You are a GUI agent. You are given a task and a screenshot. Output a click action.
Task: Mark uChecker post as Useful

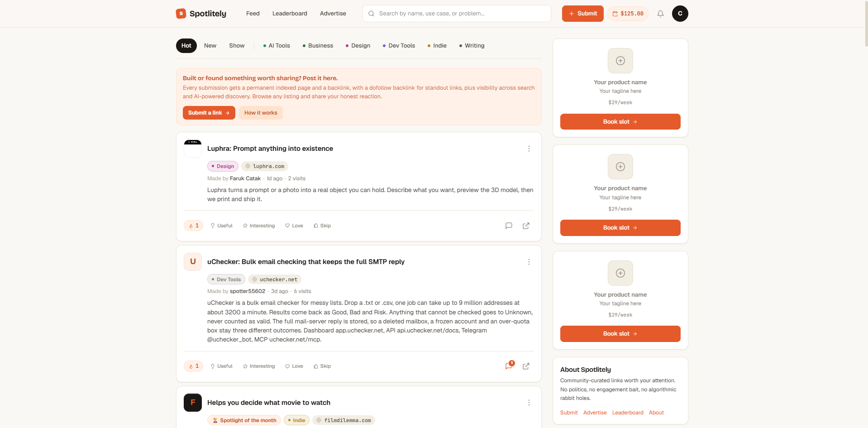221,366
